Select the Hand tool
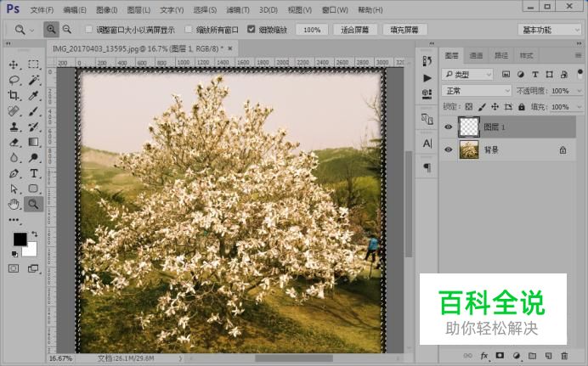The height and width of the screenshot is (366, 588). (x=14, y=204)
